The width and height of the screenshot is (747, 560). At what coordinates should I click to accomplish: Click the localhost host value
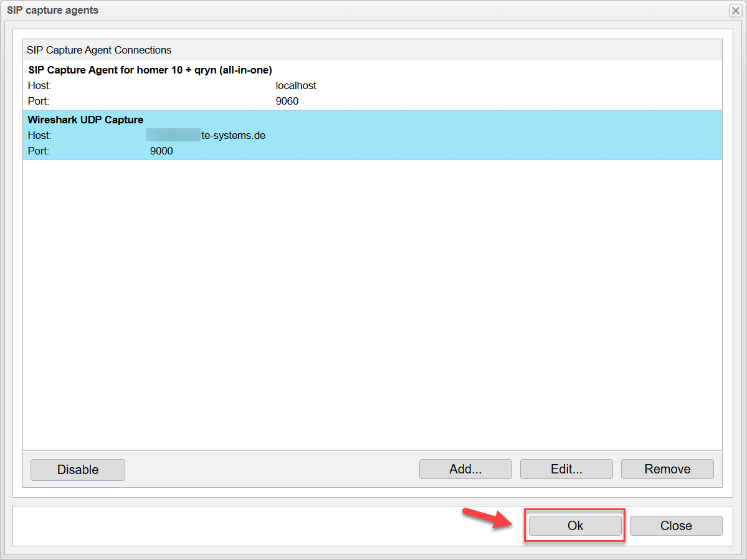coord(295,85)
